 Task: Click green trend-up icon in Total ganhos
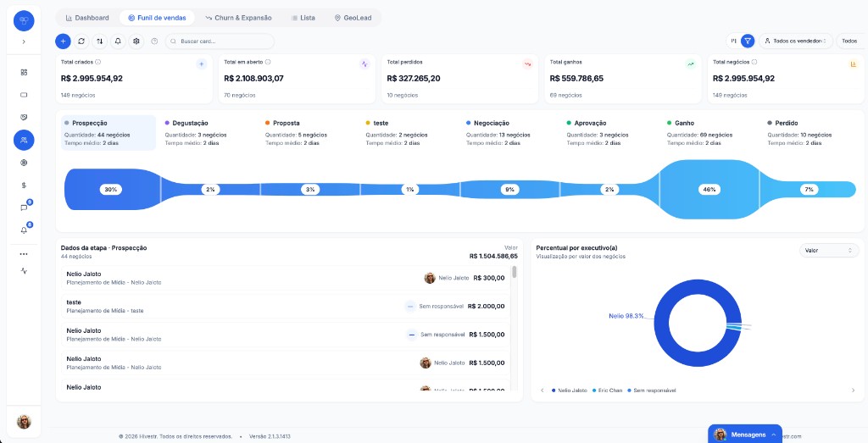pos(690,64)
